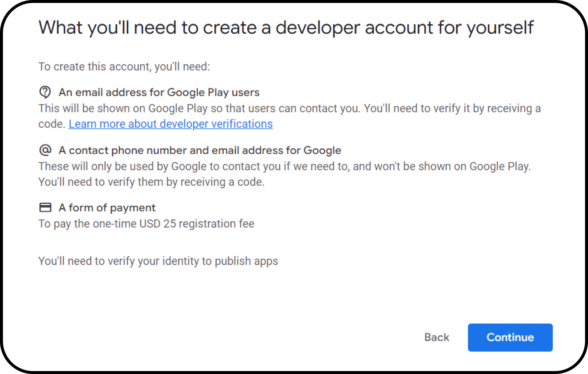Click the email address for Google Play heading

[x=158, y=92]
